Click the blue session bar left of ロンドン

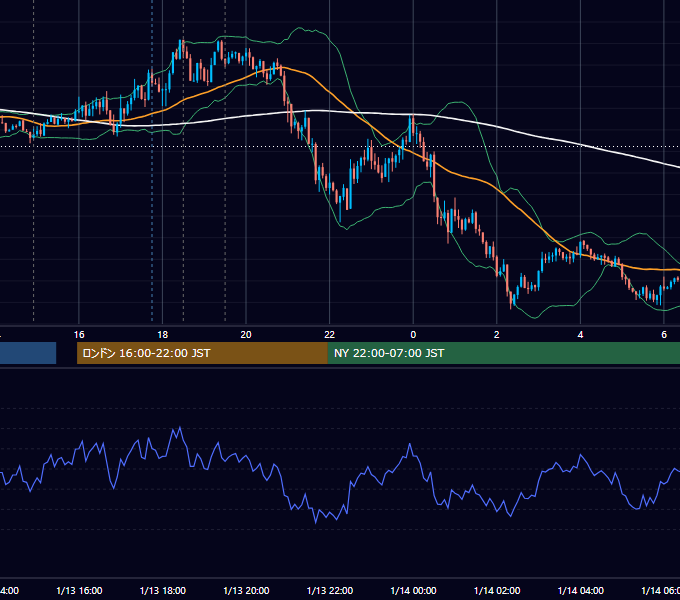point(28,353)
